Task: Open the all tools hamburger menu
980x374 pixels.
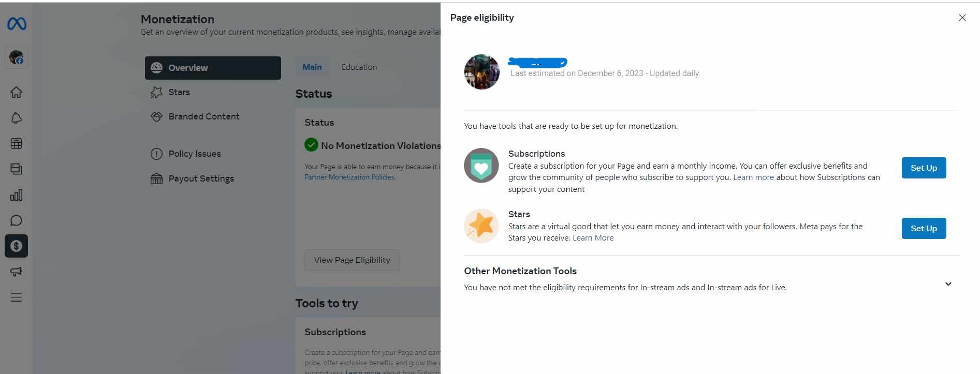Action: tap(17, 297)
